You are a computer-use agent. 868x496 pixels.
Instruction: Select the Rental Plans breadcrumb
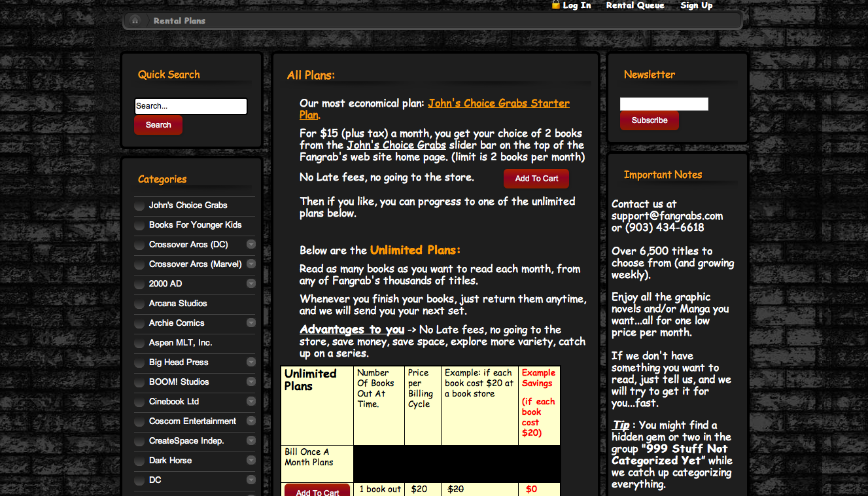coord(179,21)
